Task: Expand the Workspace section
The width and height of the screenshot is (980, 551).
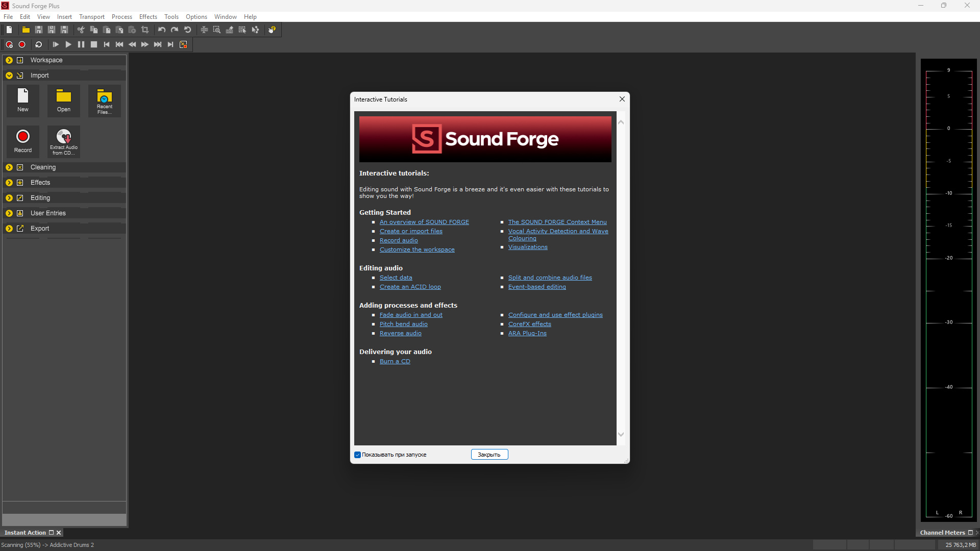Action: pyautogui.click(x=9, y=60)
